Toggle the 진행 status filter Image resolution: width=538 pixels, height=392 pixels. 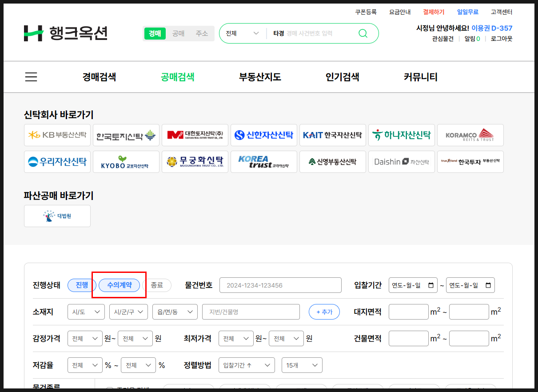pyautogui.click(x=82, y=285)
